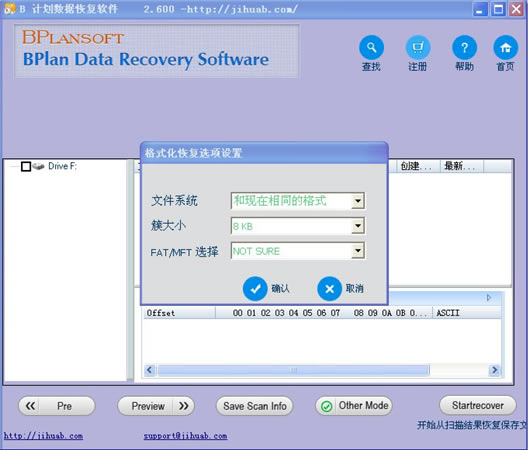
Task: Open the 帮助 question mark icon
Action: tap(465, 48)
